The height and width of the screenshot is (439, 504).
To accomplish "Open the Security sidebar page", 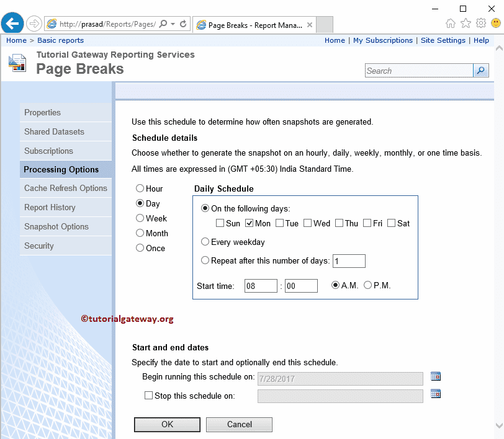I will 66,246.
